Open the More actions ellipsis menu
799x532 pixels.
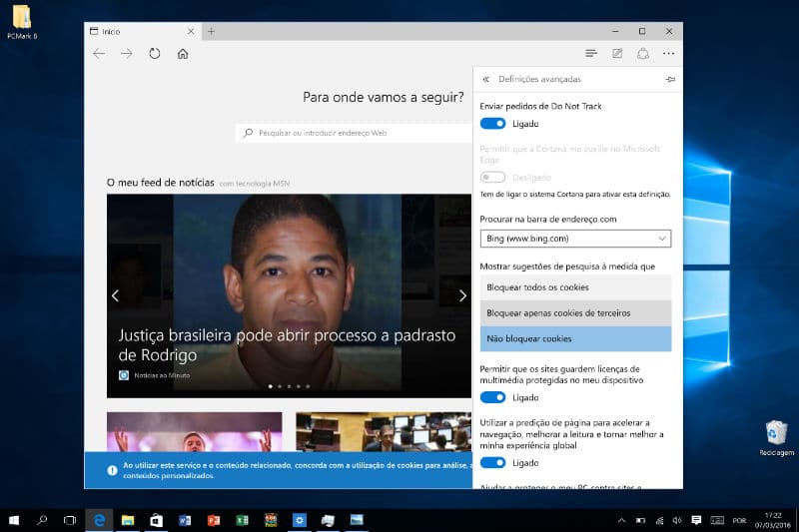(668, 54)
